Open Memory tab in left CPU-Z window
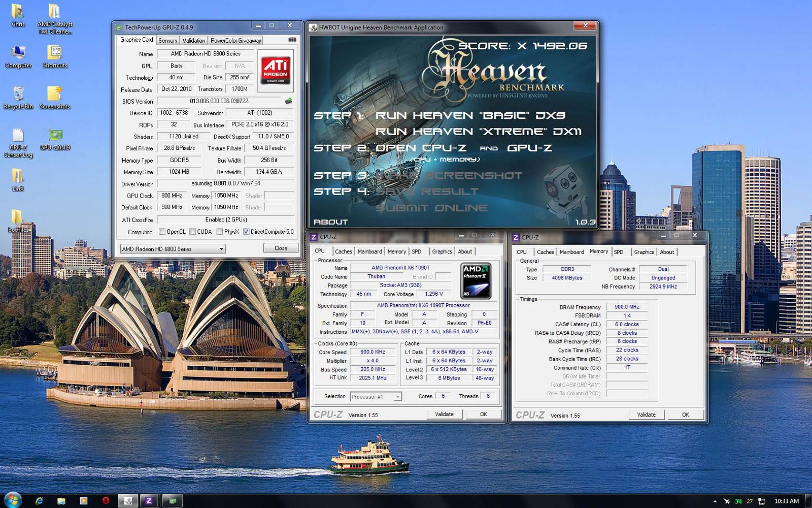 coord(396,251)
